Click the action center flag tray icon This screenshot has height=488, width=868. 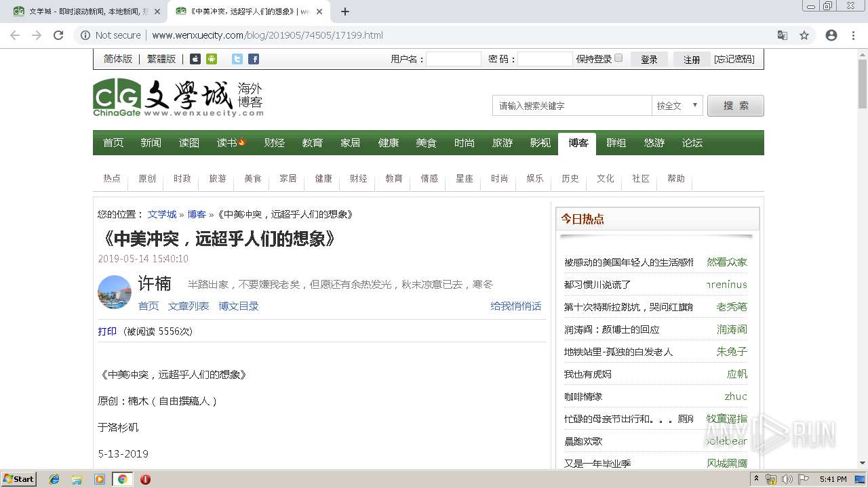click(x=803, y=479)
